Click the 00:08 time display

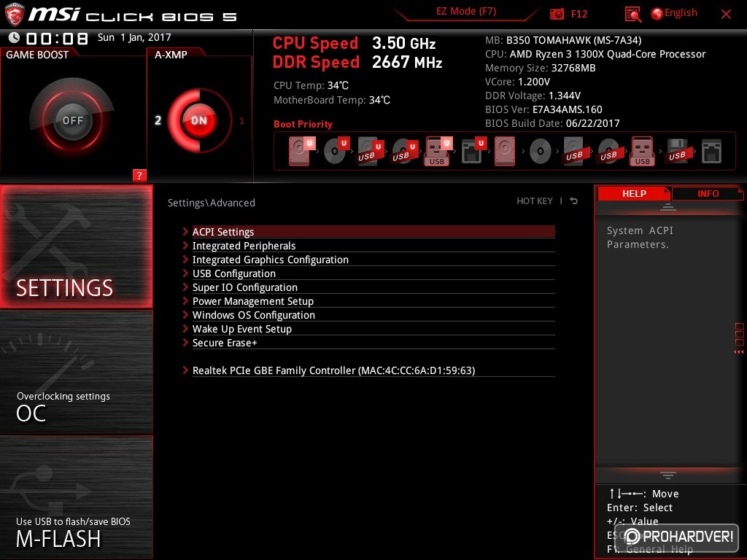click(x=57, y=38)
